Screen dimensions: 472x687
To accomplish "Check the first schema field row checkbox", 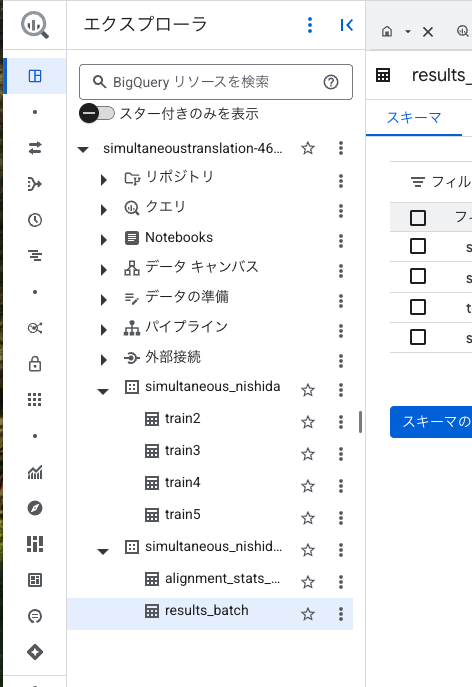I will point(418,246).
